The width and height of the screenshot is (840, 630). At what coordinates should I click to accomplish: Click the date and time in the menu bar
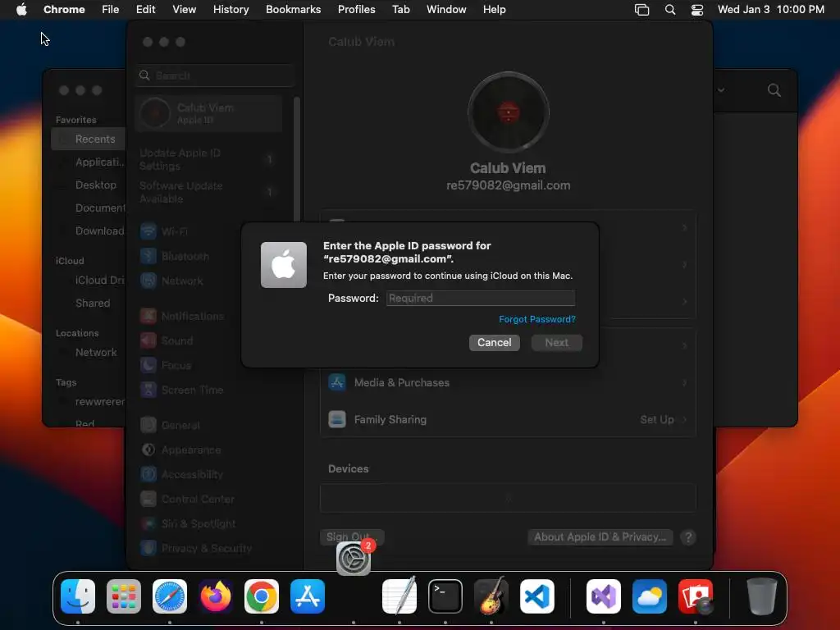coord(771,10)
